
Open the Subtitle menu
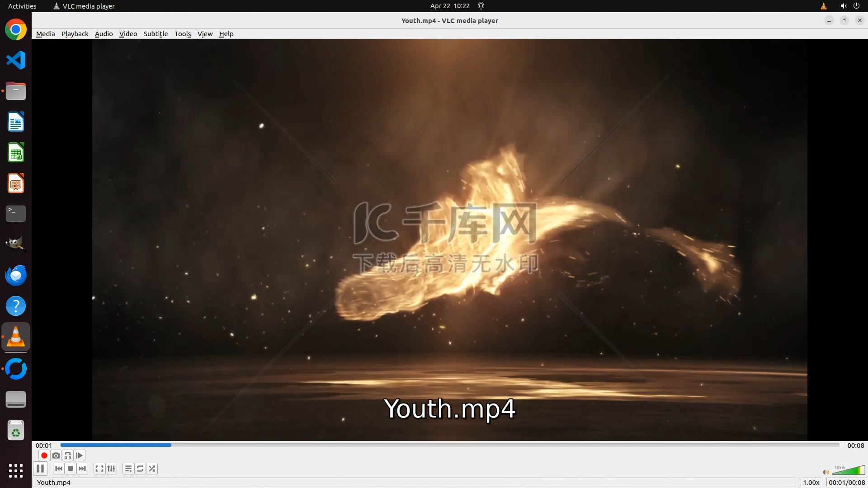click(x=156, y=34)
